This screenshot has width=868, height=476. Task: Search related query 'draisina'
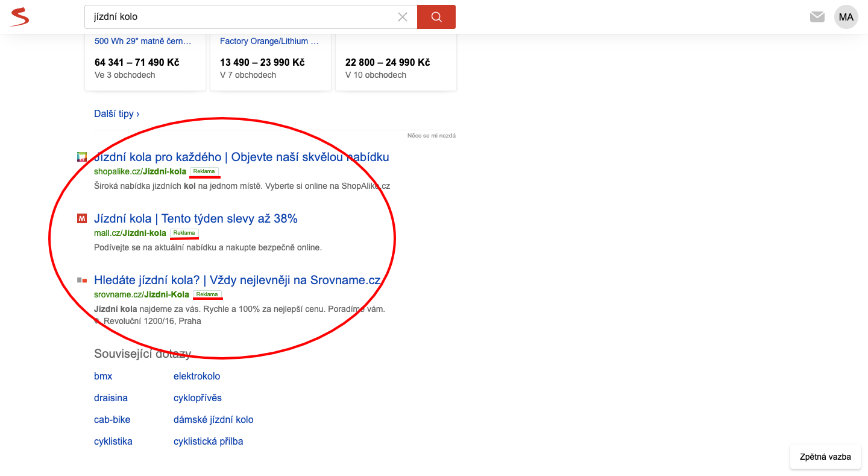(111, 398)
